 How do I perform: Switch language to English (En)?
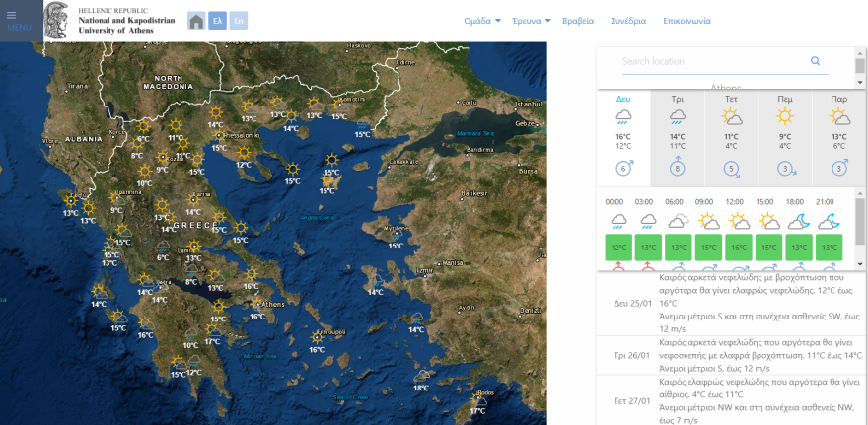pyautogui.click(x=238, y=21)
